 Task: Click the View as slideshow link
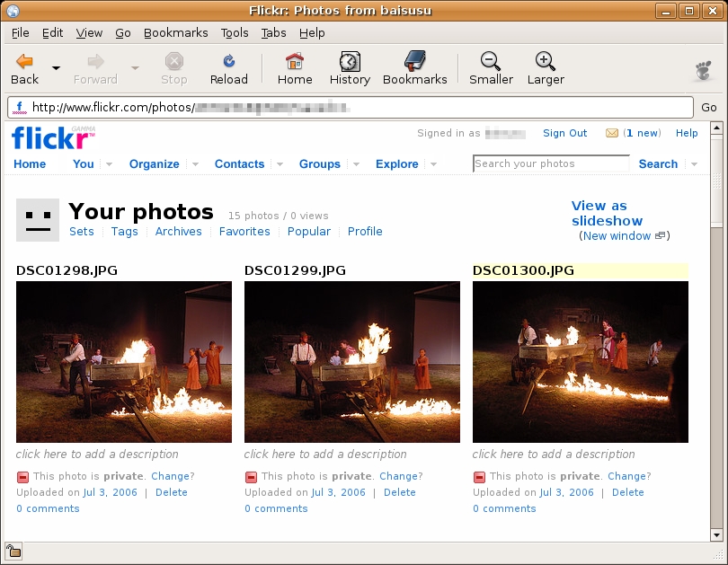(x=607, y=213)
